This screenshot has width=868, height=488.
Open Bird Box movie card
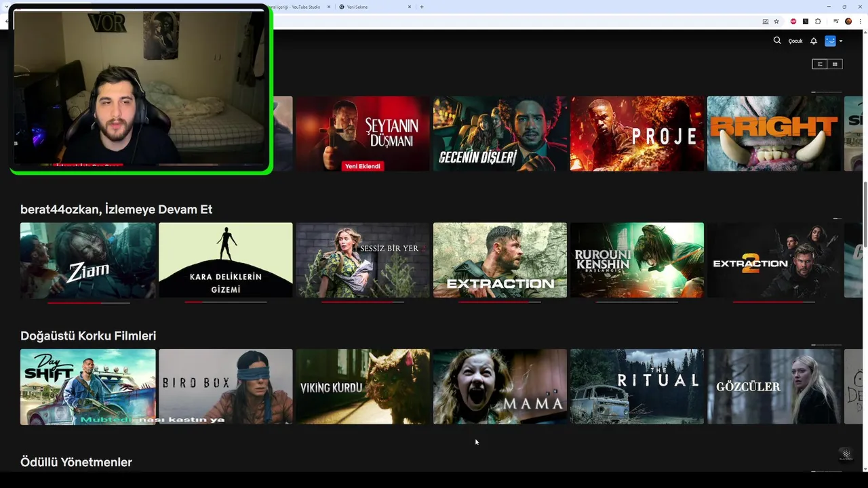[x=226, y=387]
